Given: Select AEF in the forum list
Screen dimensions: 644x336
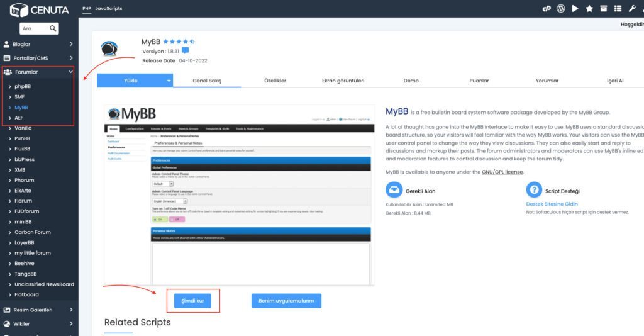Looking at the screenshot, I should point(19,118).
